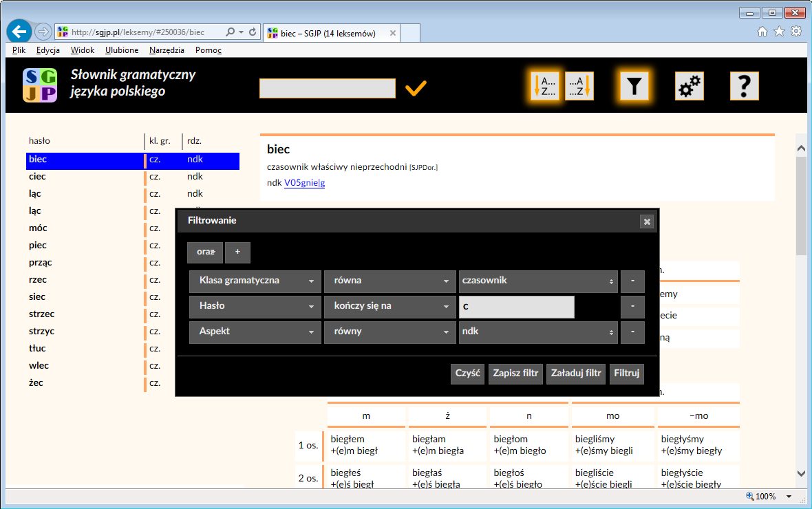Screen dimensions: 812x509
Task: Confirm search with the orange checkmark
Action: (x=416, y=89)
